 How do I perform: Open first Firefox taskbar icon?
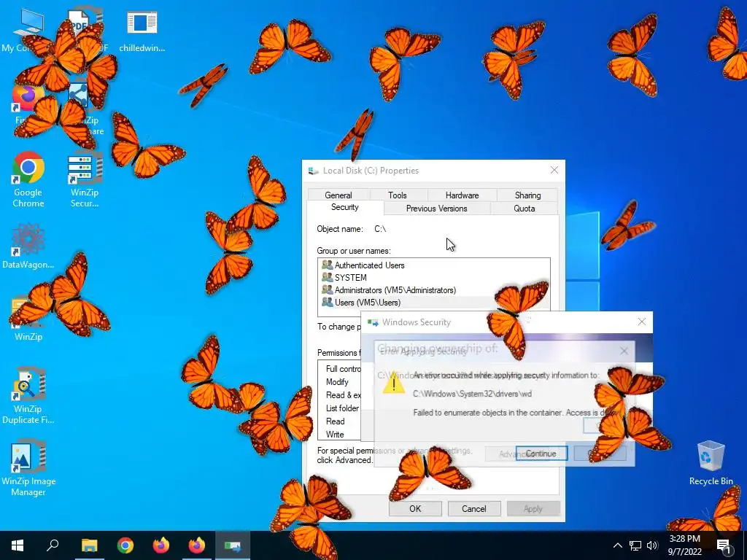tap(161, 545)
